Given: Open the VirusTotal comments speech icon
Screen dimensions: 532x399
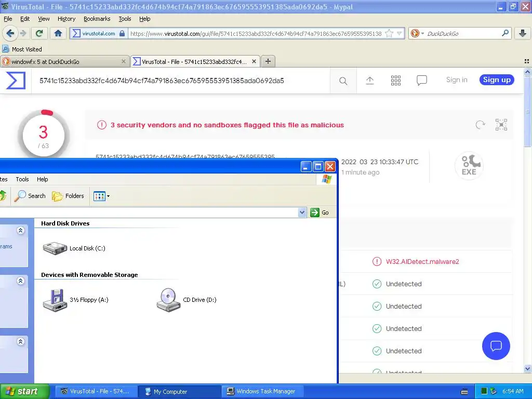Looking at the screenshot, I should pos(422,81).
